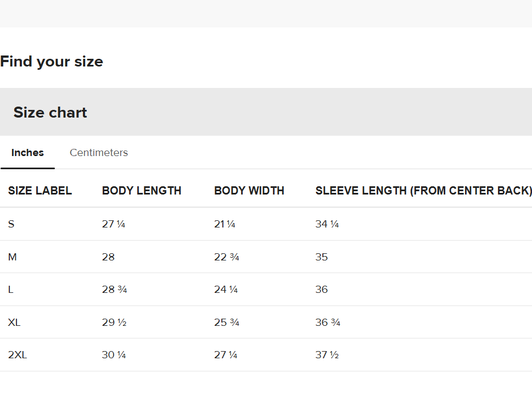Select the 2XL size row label
This screenshot has height=400, width=532.
coord(18,355)
